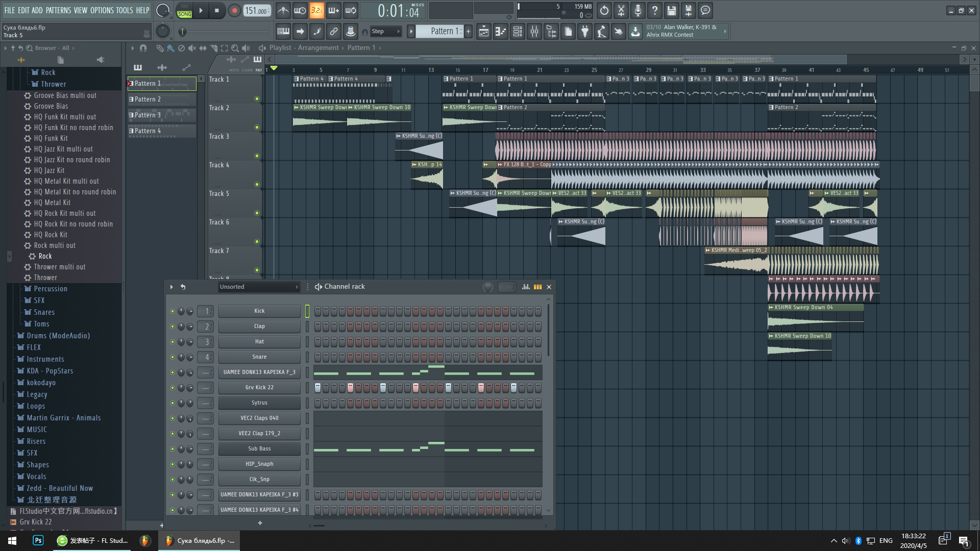Mute Track 1 via its green light
The width and height of the screenshot is (980, 551).
pyautogui.click(x=257, y=99)
